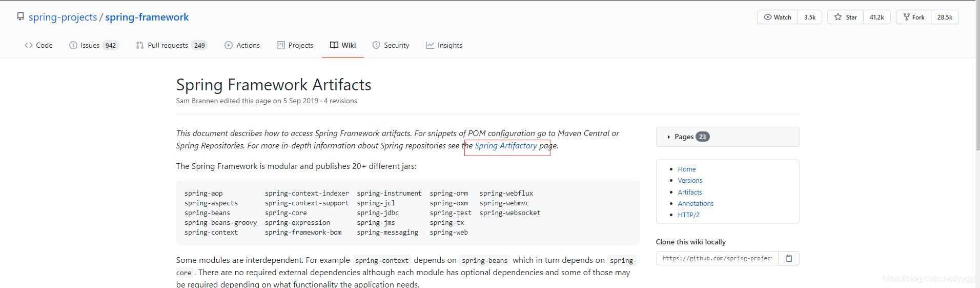
Task: Switch to the Projects tab
Action: 295,45
